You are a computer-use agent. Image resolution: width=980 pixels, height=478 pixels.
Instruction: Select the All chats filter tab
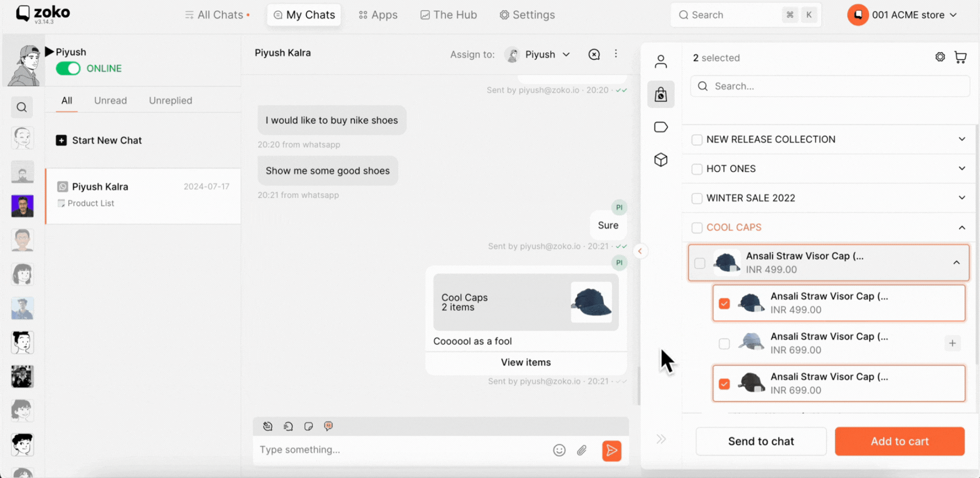[66, 100]
